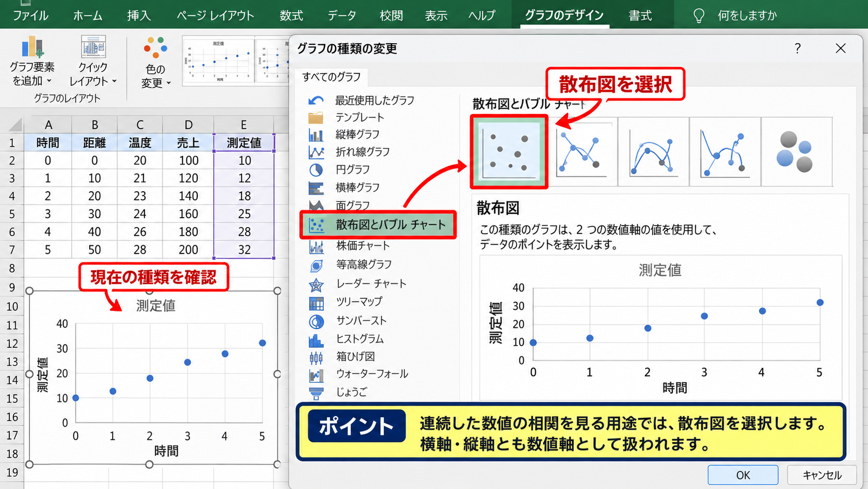Select レーダー チャート category
Viewport: 868px width, 489px height.
(x=357, y=284)
